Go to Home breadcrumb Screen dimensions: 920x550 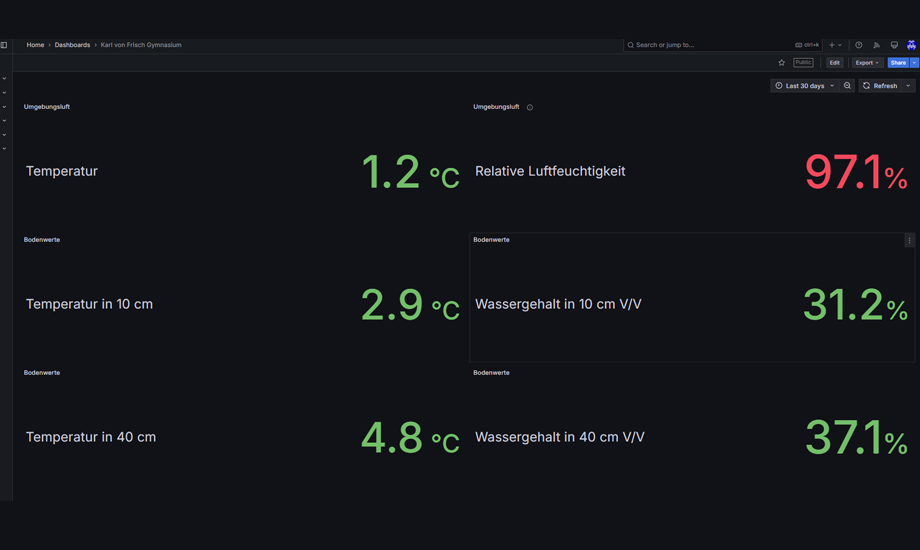(35, 45)
